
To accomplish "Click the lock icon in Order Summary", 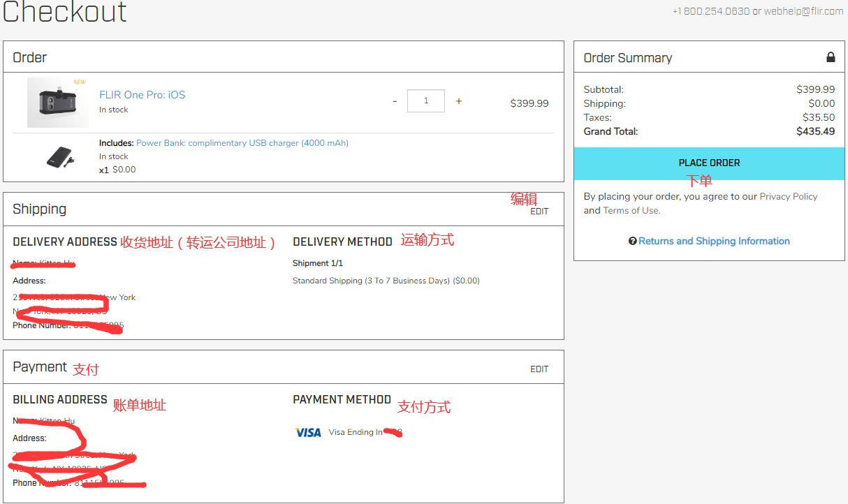I will [831, 57].
